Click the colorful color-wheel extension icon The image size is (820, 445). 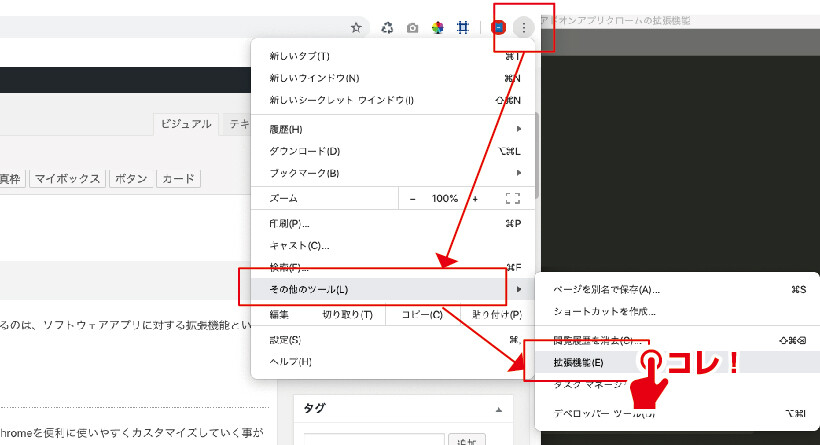[438, 28]
